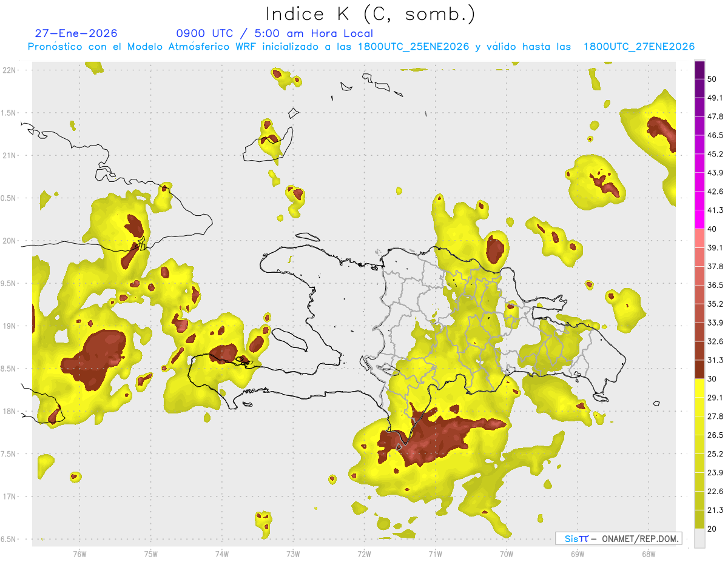Click the "35.2" color scale value
The height and width of the screenshot is (562, 728).
pos(715,304)
